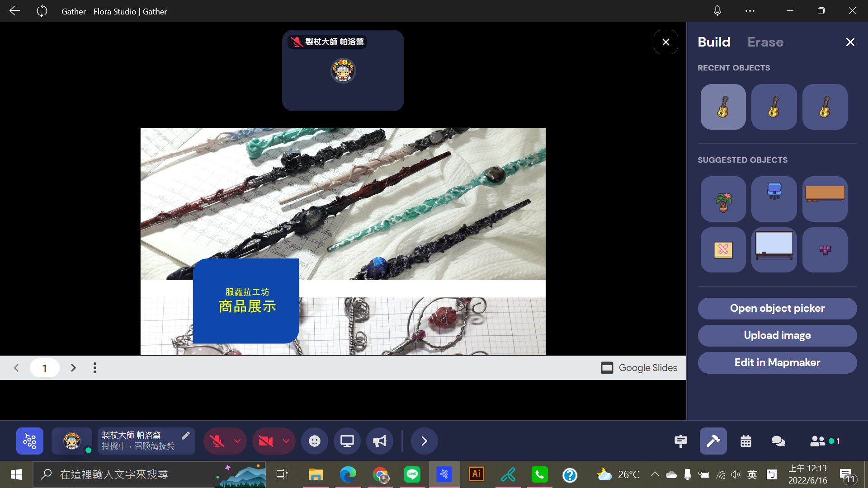Go to previous slide arrow
This screenshot has height=488, width=868.
coord(16,368)
